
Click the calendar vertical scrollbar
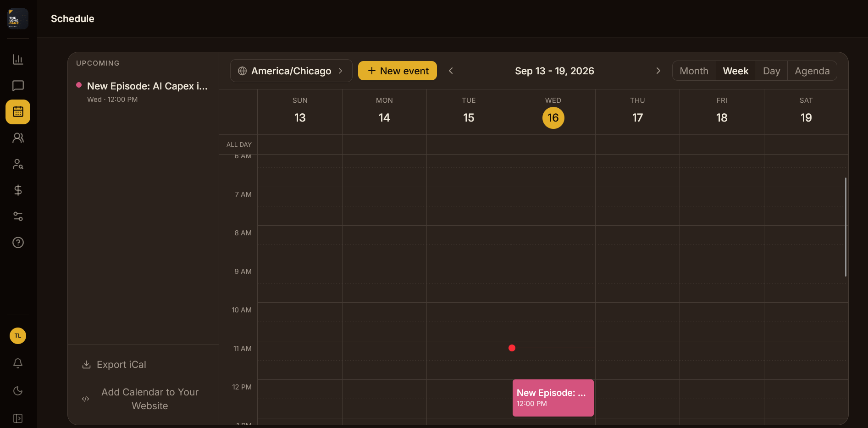tap(846, 227)
